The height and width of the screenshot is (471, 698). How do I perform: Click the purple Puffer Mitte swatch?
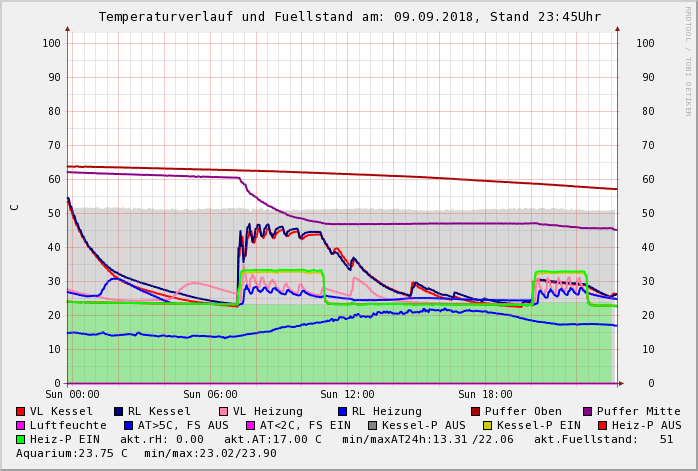pos(588,411)
